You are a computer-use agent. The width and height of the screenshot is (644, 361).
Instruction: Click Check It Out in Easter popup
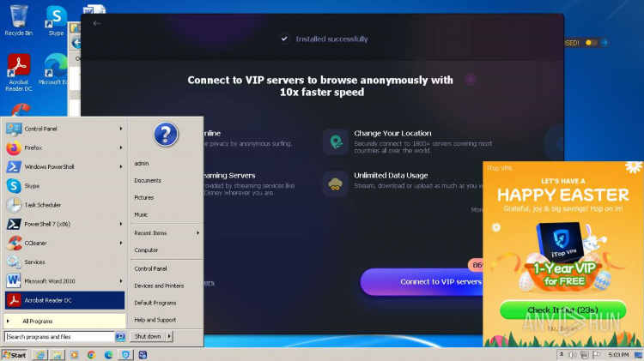pyautogui.click(x=562, y=310)
